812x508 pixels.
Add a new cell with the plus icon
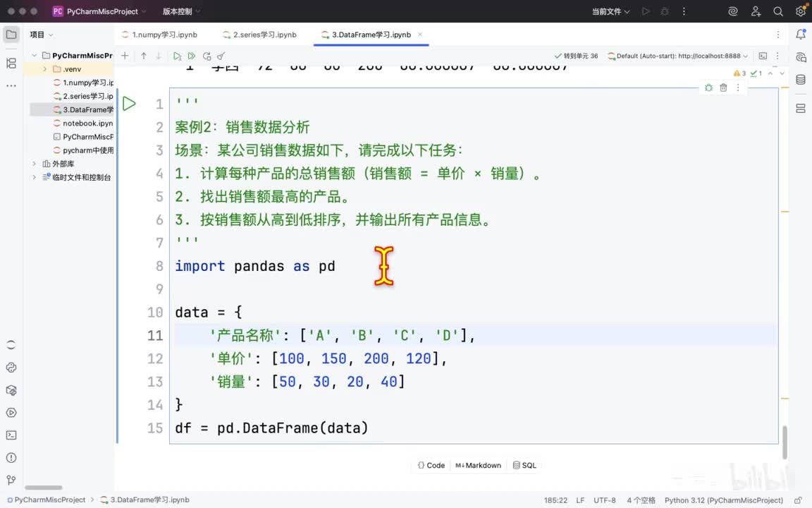pyautogui.click(x=125, y=56)
